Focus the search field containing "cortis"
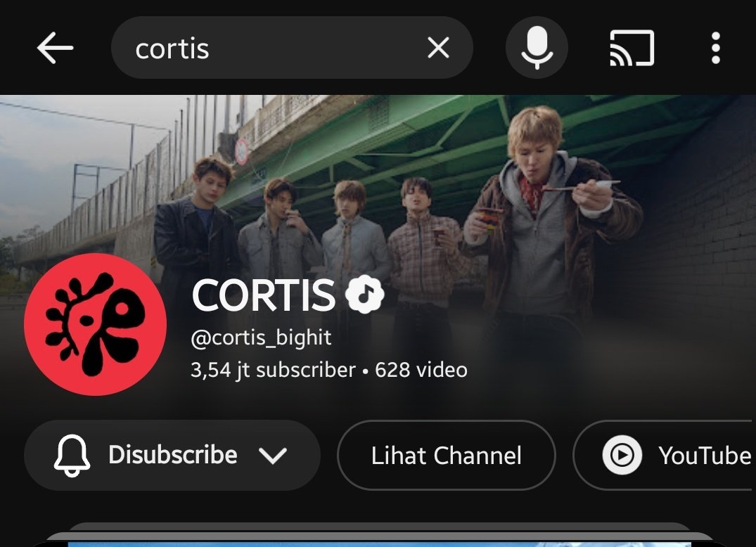The width and height of the screenshot is (756, 547). (292, 48)
